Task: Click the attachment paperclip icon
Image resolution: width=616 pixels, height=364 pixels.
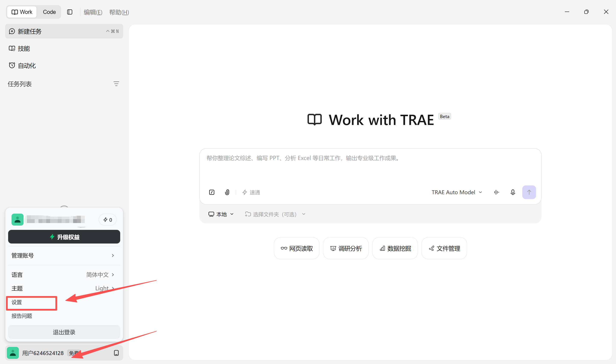Action: (227, 192)
